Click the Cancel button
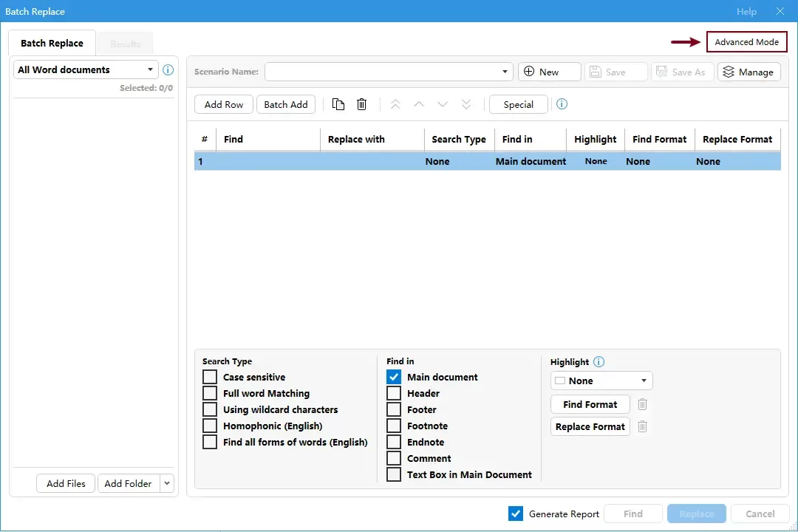The image size is (798, 532). tap(760, 514)
